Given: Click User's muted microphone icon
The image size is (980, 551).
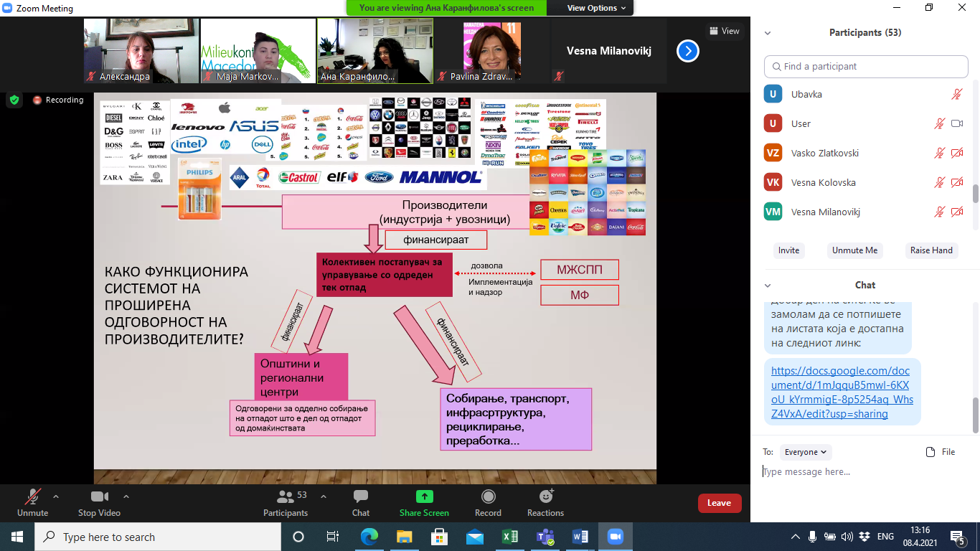Looking at the screenshot, I should coord(939,123).
